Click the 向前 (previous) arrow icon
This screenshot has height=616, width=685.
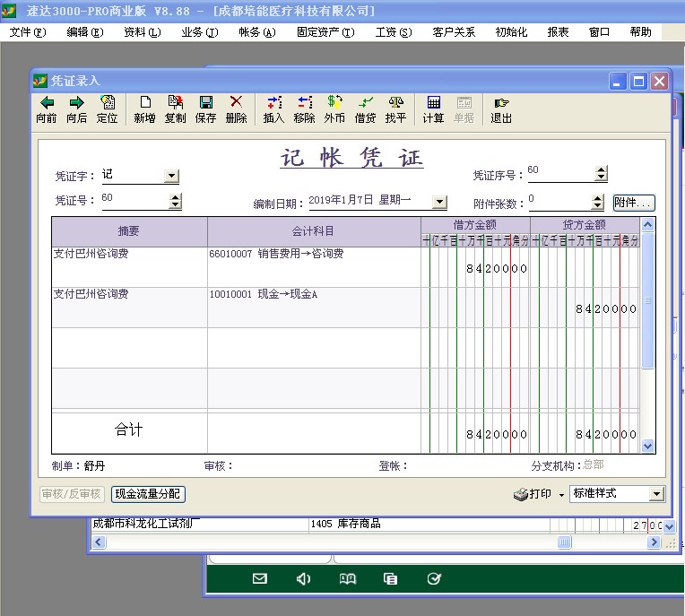coord(47,103)
